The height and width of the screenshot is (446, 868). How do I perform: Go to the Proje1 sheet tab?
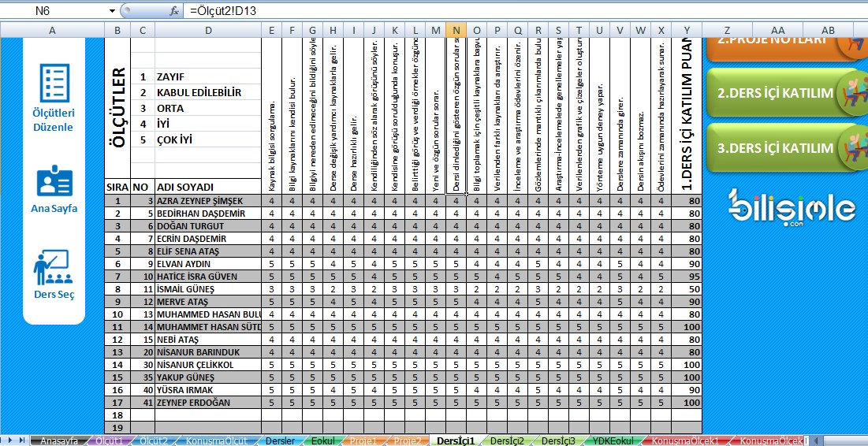362,440
